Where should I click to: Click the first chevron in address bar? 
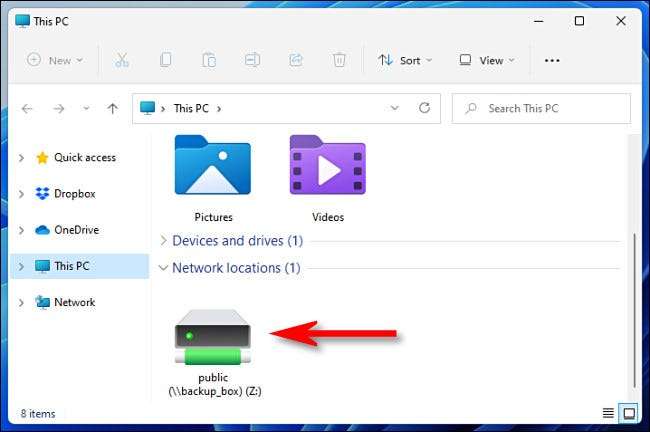coord(163,109)
